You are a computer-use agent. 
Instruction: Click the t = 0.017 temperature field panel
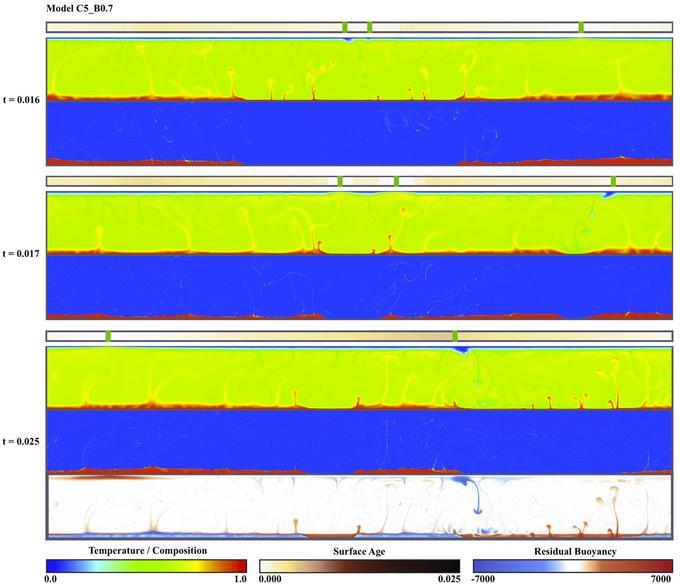(360, 223)
